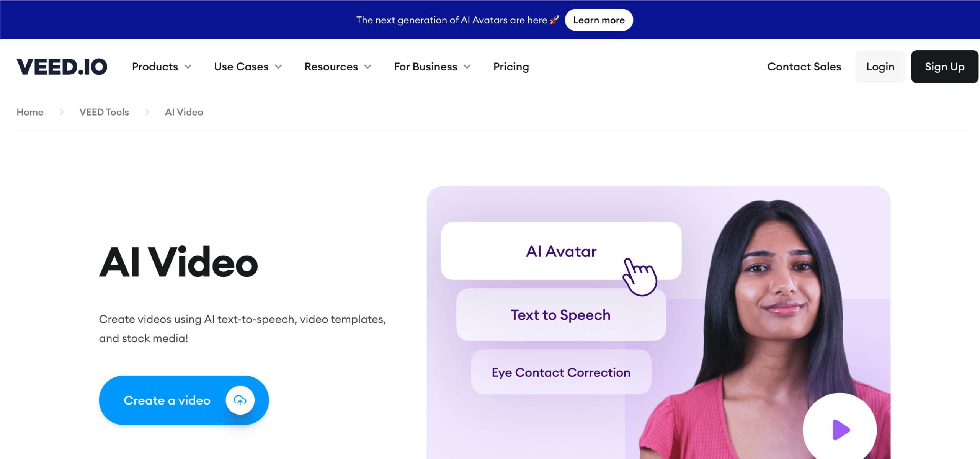980x459 pixels.
Task: Expand the Products dropdown chevron
Action: 188,67
